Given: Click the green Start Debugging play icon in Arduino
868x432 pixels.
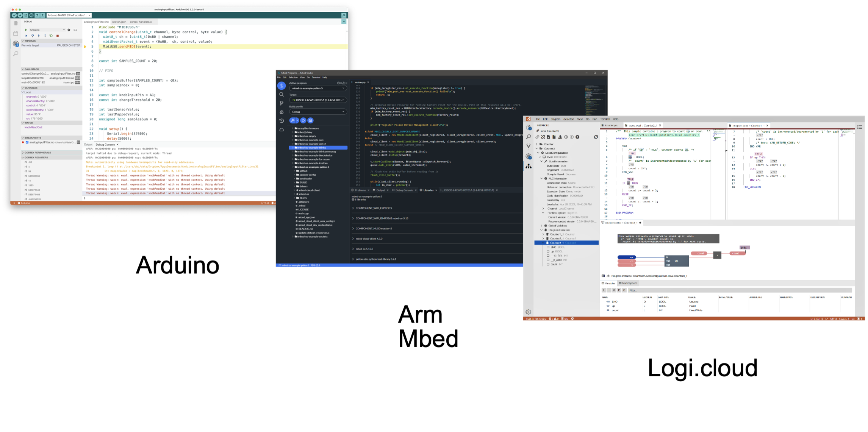Looking at the screenshot, I should pos(26,30).
